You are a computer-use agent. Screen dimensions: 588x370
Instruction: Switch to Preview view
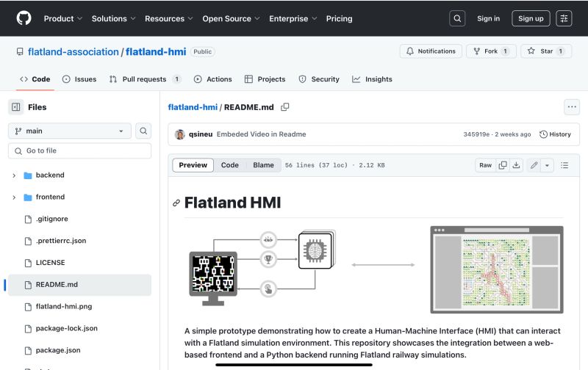point(193,165)
